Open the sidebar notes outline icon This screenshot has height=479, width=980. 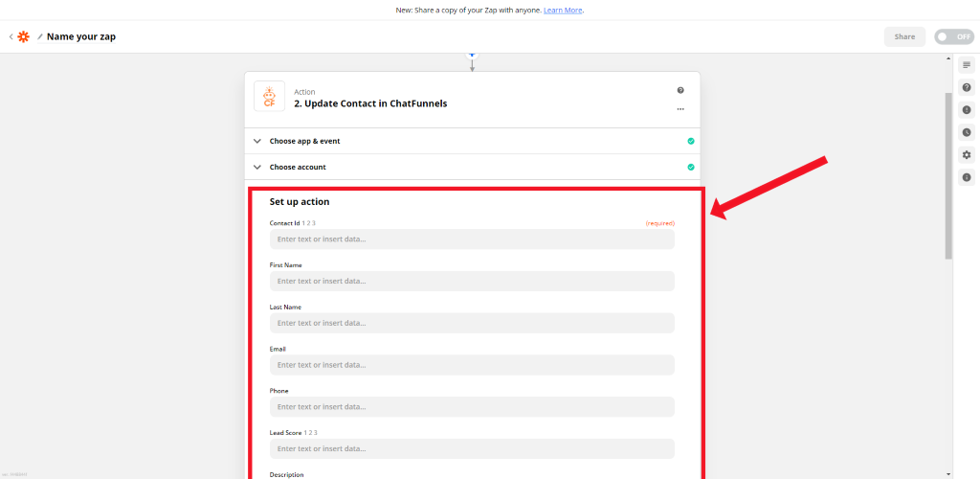[x=967, y=65]
